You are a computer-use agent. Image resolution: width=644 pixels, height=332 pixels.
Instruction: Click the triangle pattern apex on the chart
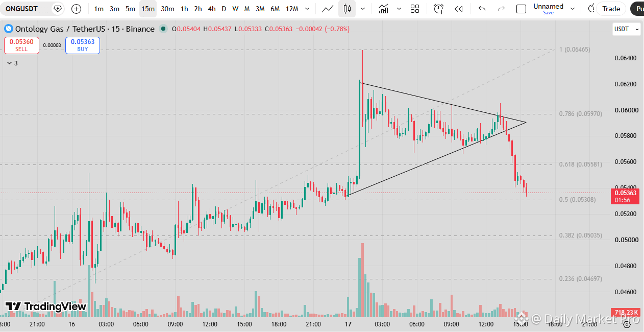pyautogui.click(x=526, y=122)
